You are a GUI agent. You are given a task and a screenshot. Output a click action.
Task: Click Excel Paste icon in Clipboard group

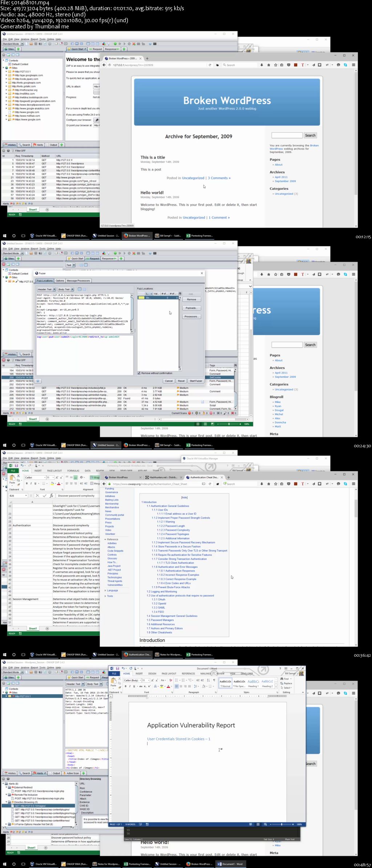[12, 478]
